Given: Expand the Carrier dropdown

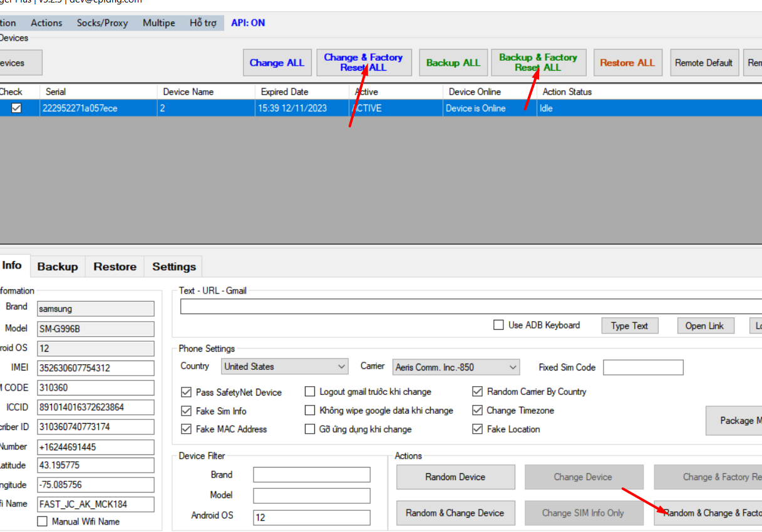Looking at the screenshot, I should point(456,367).
